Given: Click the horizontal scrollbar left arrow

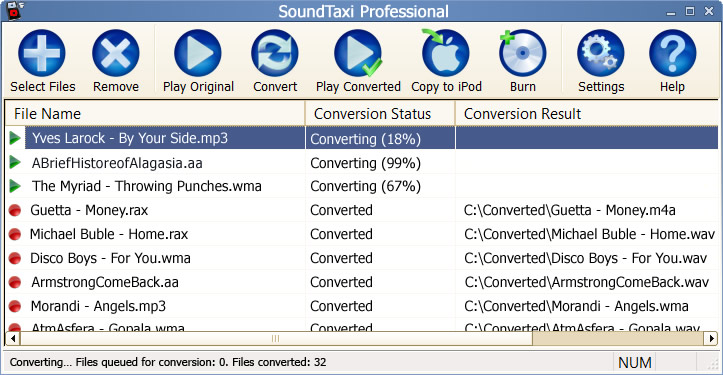Looking at the screenshot, I should coord(12,339).
